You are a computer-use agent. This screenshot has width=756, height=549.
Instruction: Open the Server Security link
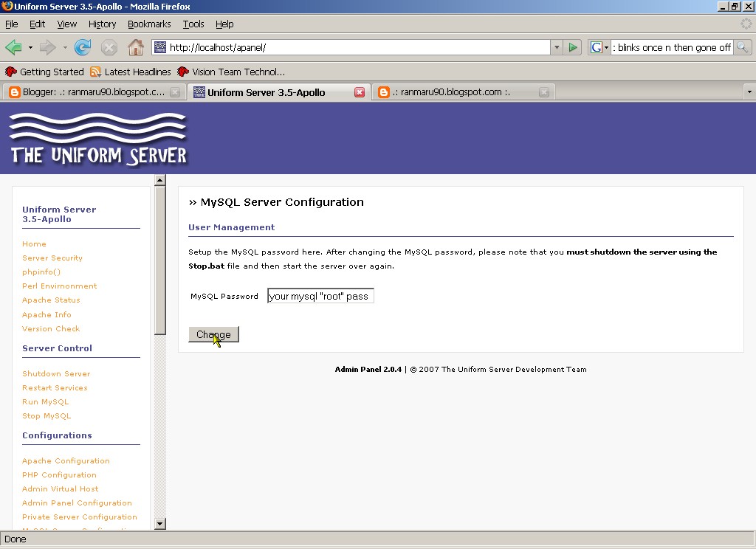(x=52, y=258)
